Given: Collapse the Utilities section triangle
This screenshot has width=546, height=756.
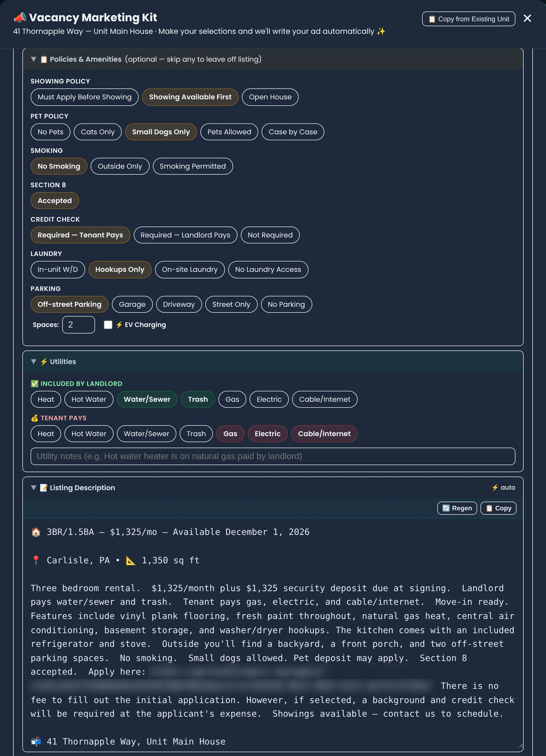Looking at the screenshot, I should click(x=33, y=362).
